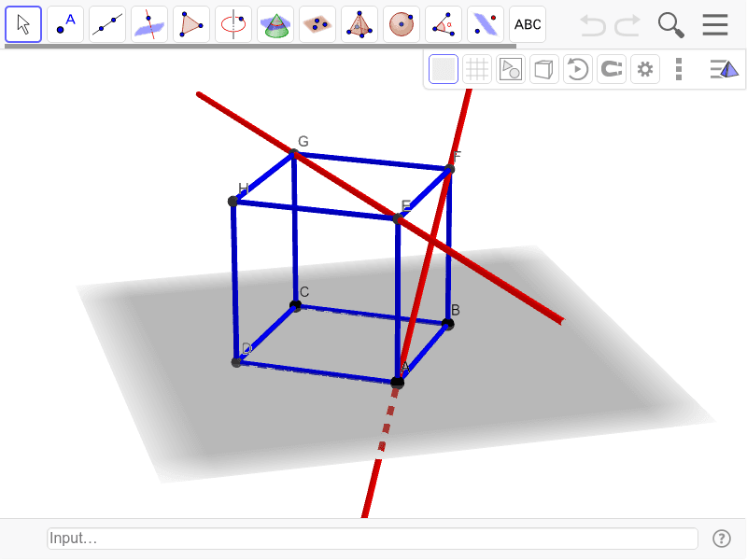Expand the style bar overflow menu
This screenshot has height=560, width=747.
679,68
